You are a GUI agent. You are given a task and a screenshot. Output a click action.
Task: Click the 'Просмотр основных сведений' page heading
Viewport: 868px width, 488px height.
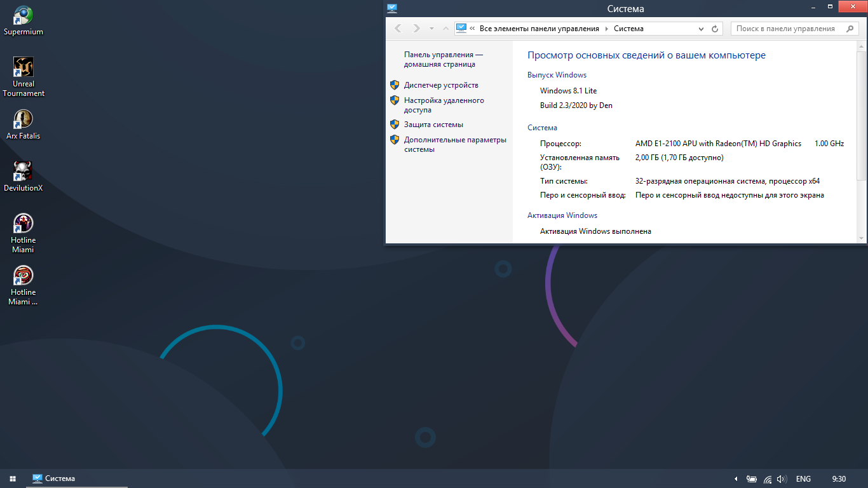pyautogui.click(x=646, y=55)
